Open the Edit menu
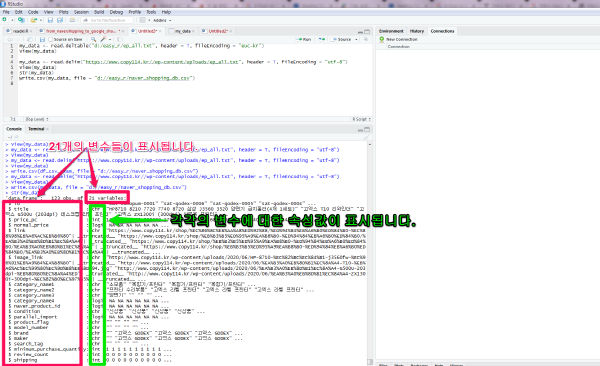Viewport: 600px width, 366px height. [x=18, y=12]
